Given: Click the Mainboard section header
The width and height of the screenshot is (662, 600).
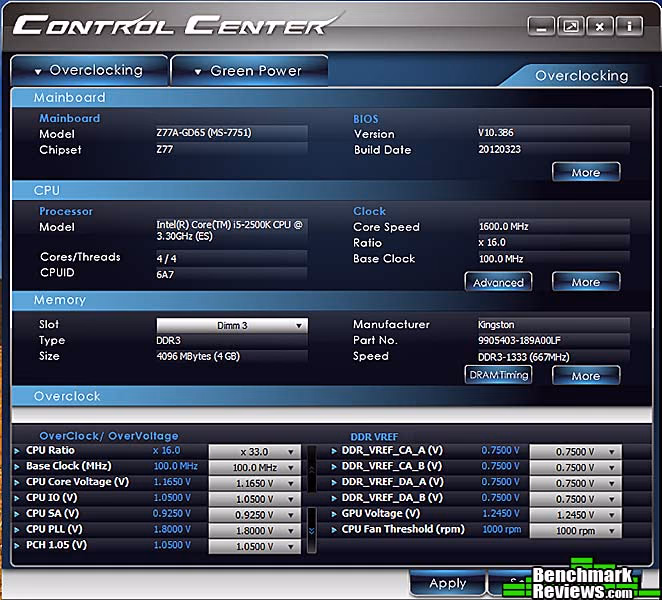Looking at the screenshot, I should click(x=331, y=98).
